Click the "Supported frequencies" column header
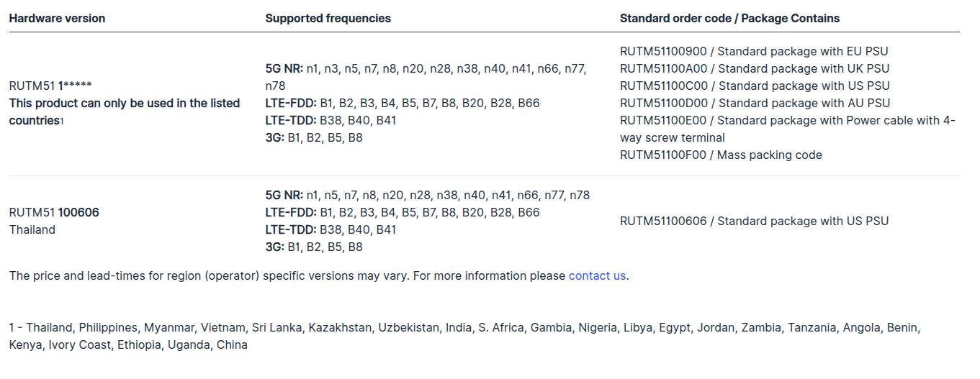Image resolution: width=980 pixels, height=379 pixels. (328, 19)
